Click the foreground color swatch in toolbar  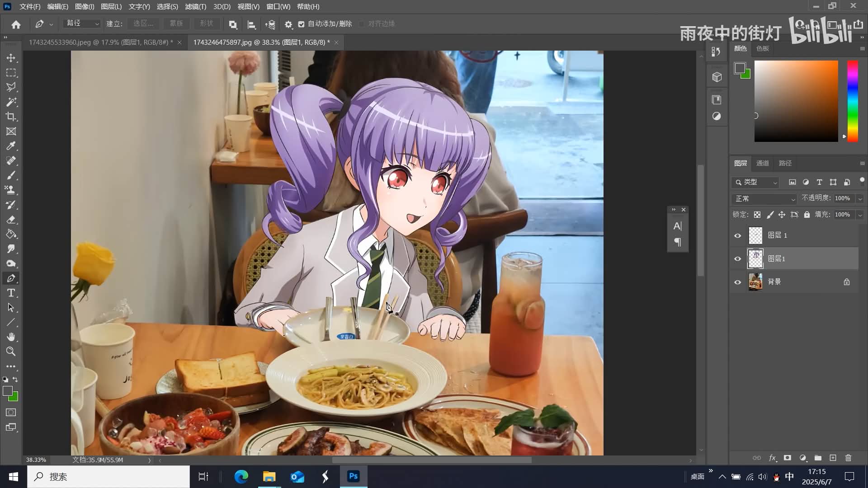coord(7,391)
